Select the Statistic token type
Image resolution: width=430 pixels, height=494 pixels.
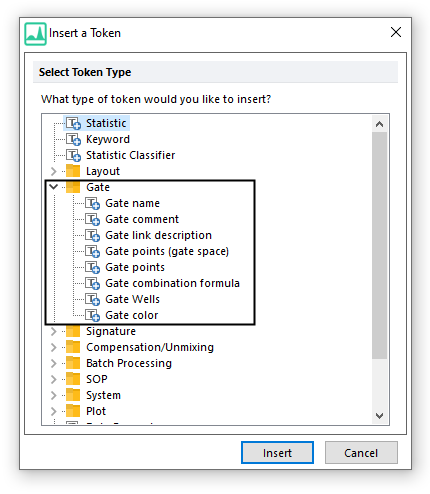pyautogui.click(x=106, y=123)
